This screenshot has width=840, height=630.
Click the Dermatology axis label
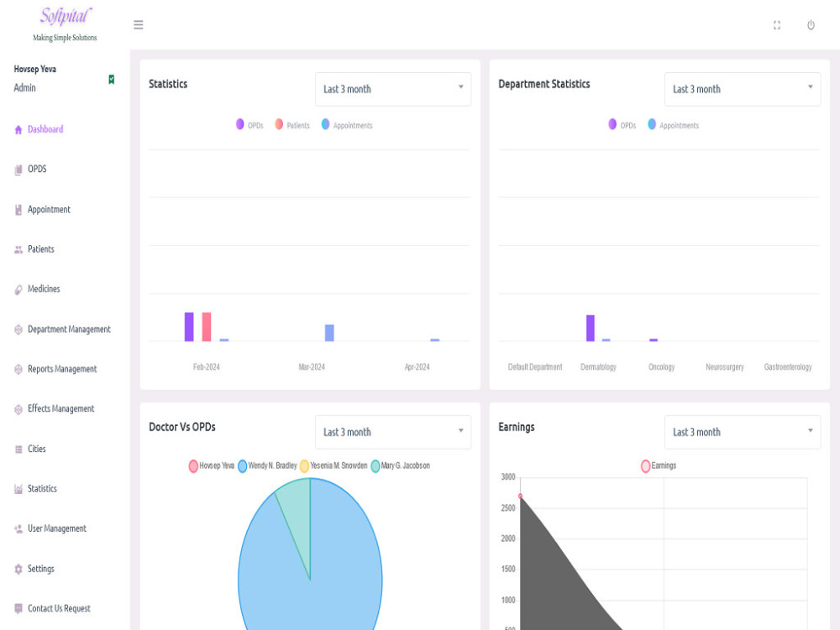pos(598,367)
